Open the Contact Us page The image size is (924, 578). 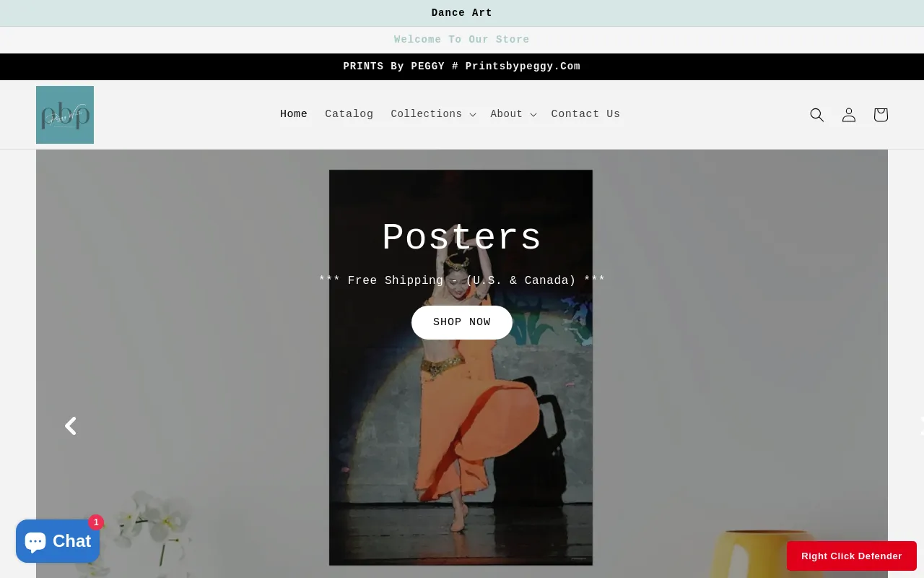click(585, 114)
